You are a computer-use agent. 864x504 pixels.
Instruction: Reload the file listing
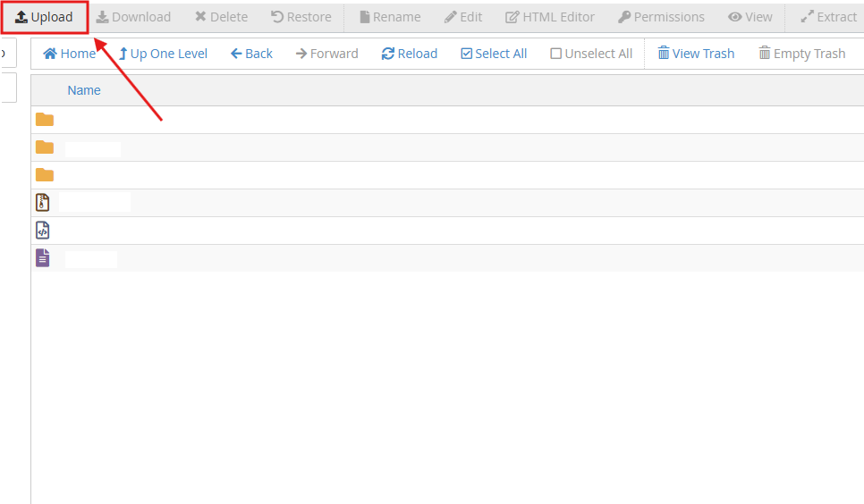click(x=410, y=54)
